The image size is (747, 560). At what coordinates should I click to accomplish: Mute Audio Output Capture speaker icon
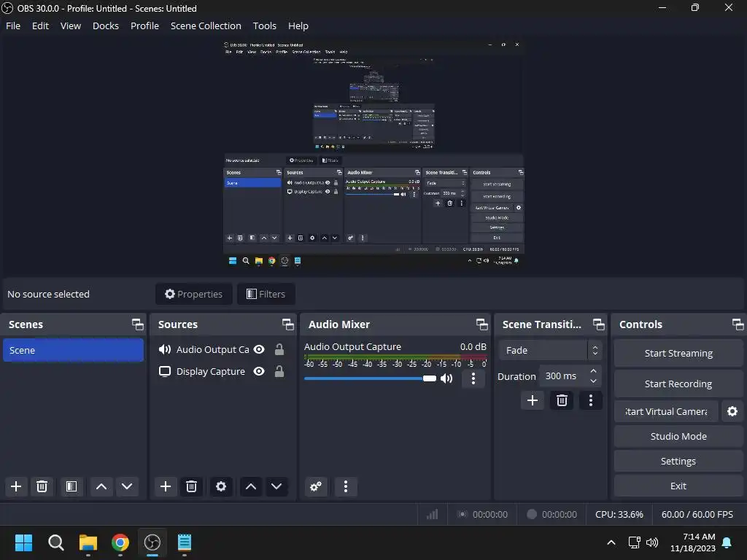point(446,378)
